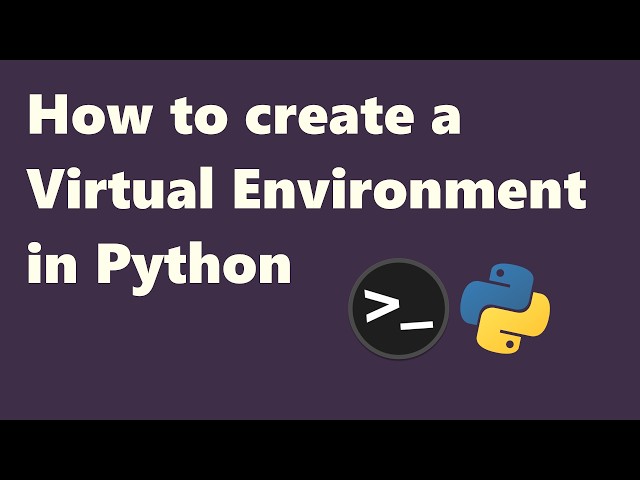
Task: Click the terminal prompt icon
Action: [x=398, y=309]
